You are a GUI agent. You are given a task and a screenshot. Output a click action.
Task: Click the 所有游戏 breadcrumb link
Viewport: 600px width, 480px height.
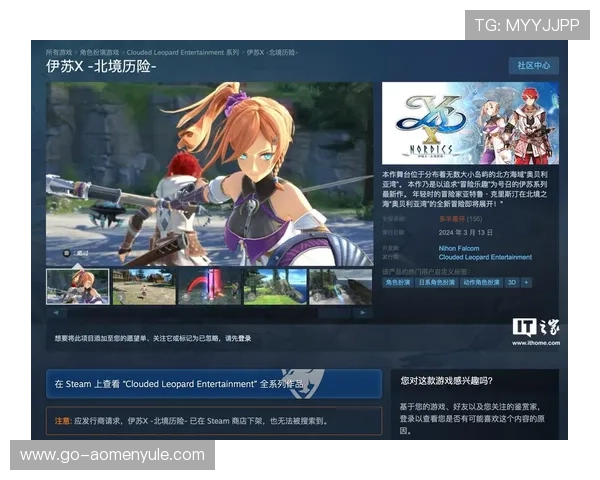click(x=59, y=52)
